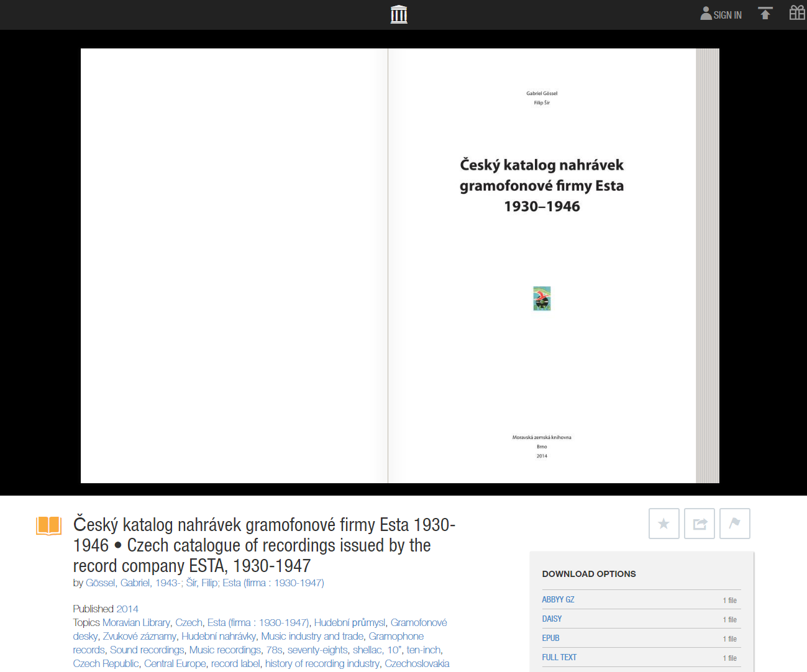Viewport: 807px width, 672px height.
Task: Open the Music recordings topic link
Action: tap(225, 650)
